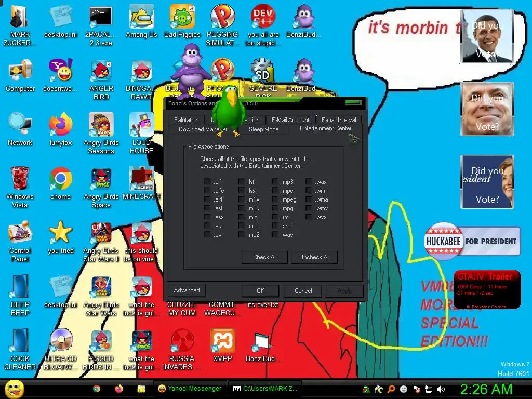Open the its over.txt file
Image resolution: width=532 pixels, height=399 pixels.
coord(263,304)
